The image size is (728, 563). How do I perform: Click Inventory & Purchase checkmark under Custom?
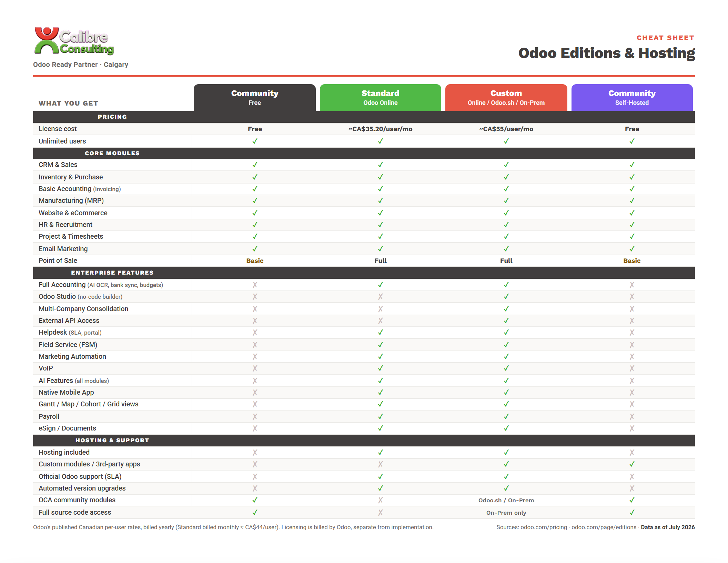point(506,177)
